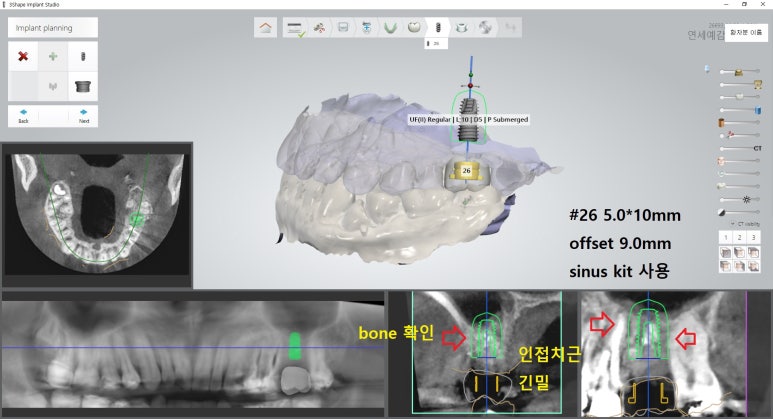Select the sleeve icon in planning panel
The width and height of the screenshot is (773, 419).
(x=83, y=87)
